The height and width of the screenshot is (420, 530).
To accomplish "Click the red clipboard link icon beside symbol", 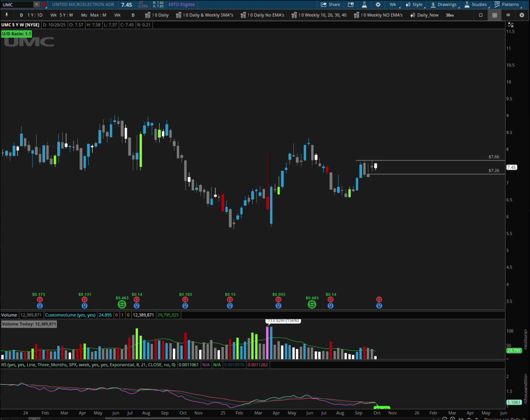I will point(44,5).
